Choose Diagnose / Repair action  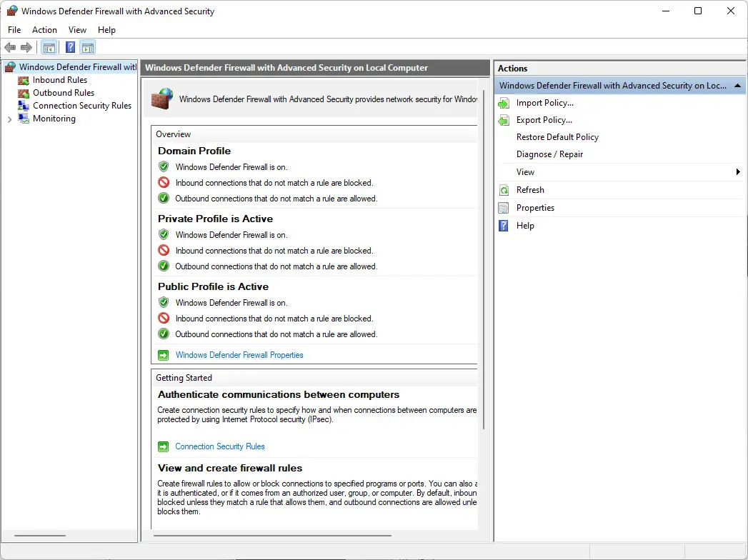[x=549, y=154]
